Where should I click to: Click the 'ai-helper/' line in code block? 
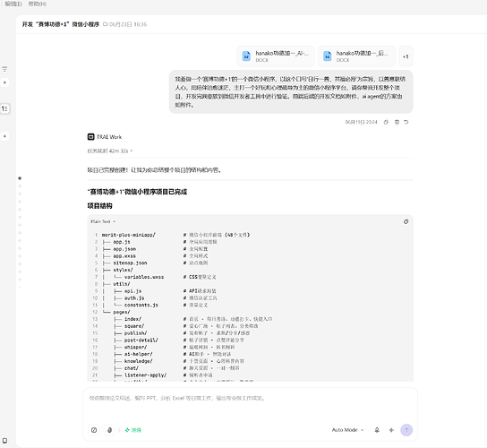[x=138, y=354]
